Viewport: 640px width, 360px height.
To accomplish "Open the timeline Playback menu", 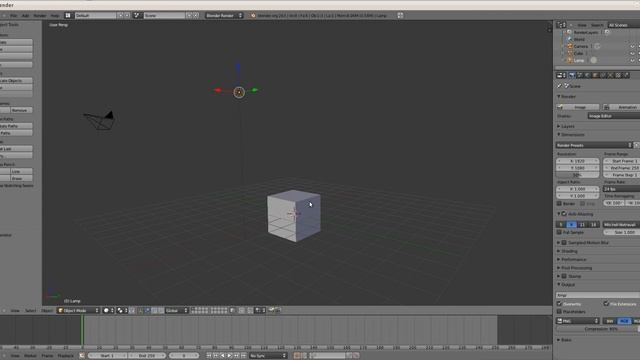I will [x=65, y=356].
